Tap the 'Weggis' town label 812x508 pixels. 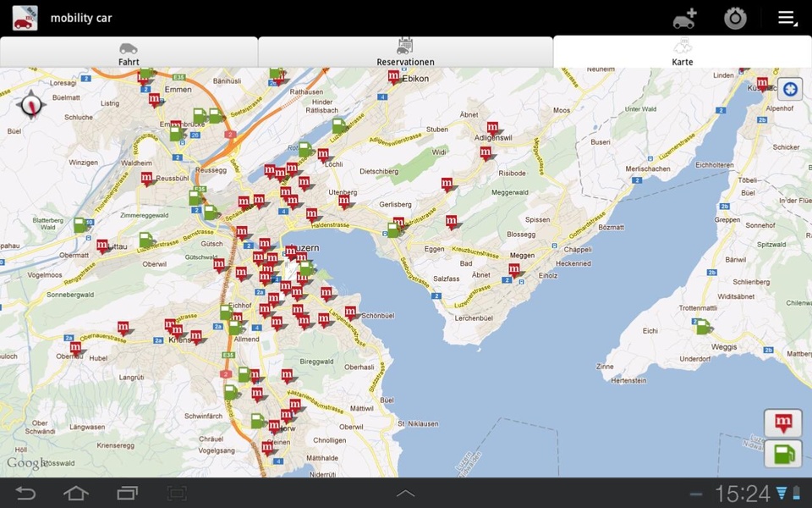click(x=724, y=347)
